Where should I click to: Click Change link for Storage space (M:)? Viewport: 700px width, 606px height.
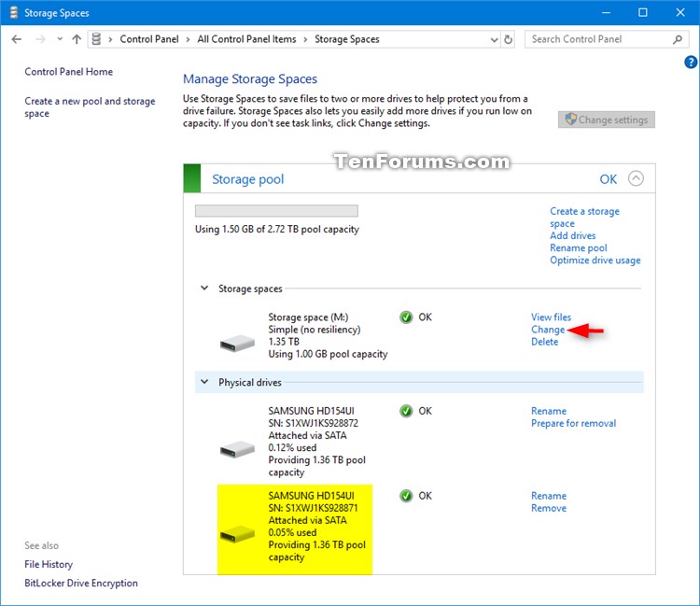(548, 330)
